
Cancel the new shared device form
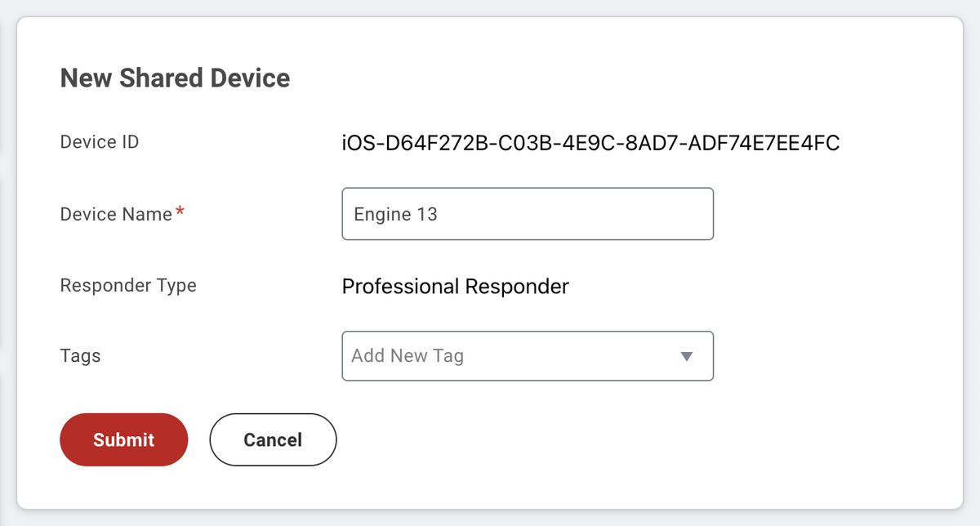point(273,439)
